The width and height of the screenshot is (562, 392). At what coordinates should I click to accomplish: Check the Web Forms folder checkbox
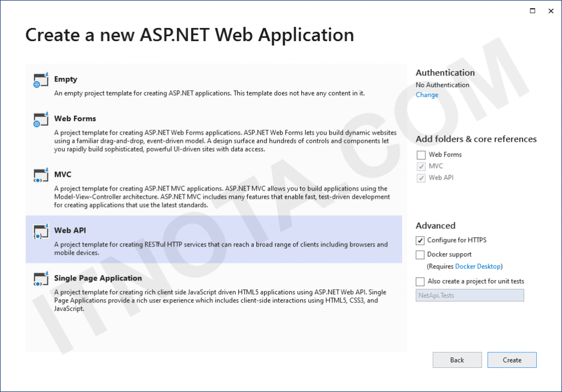click(420, 155)
